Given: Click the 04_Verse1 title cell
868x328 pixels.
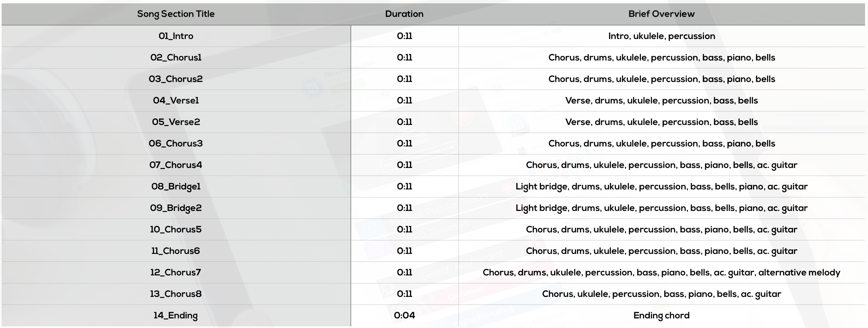Looking at the screenshot, I should click(176, 101).
